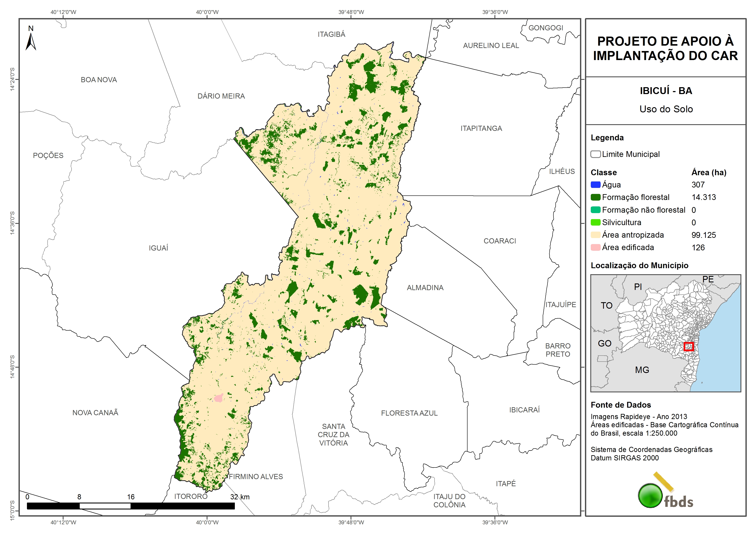Click the red square locator on inset map
The width and height of the screenshot is (756, 534).
coord(689,347)
